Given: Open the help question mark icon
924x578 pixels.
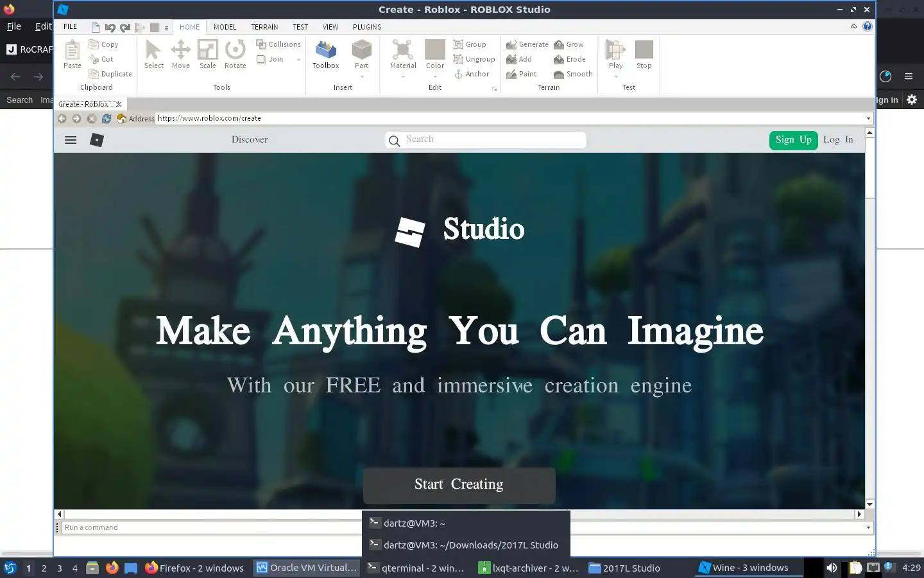Looking at the screenshot, I should point(868,26).
